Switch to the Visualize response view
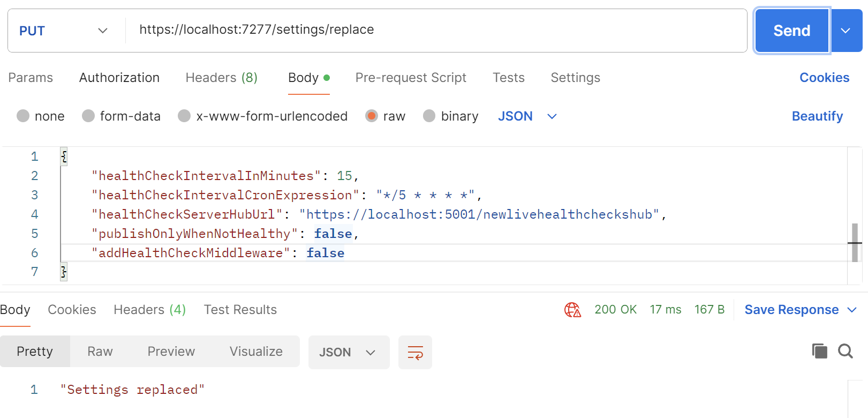Viewport: 868px width, 418px height. pyautogui.click(x=256, y=352)
